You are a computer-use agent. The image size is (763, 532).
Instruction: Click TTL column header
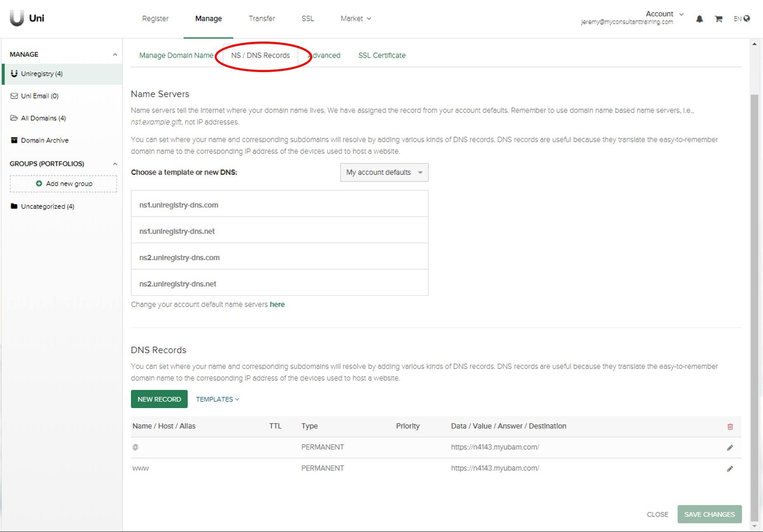(x=275, y=427)
